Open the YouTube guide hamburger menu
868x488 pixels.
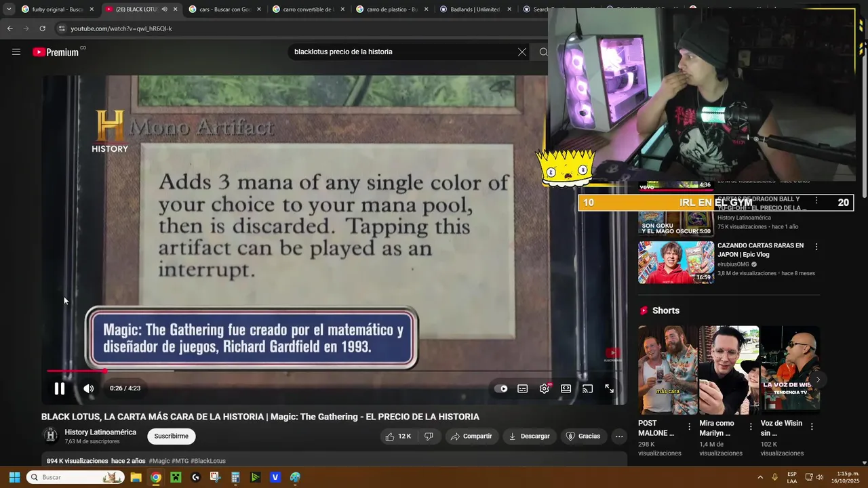coord(16,52)
